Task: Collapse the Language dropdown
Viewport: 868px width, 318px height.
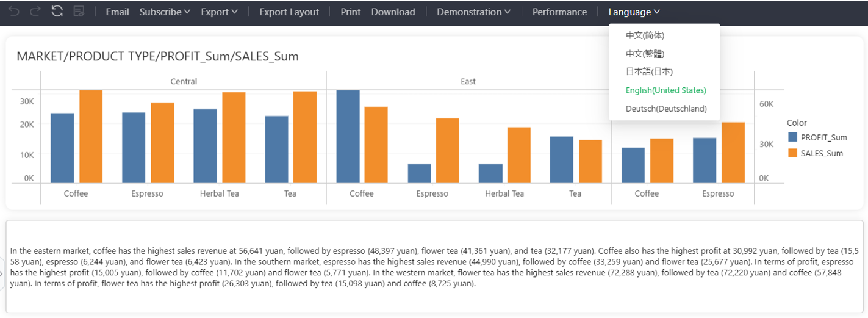Action: pos(634,12)
